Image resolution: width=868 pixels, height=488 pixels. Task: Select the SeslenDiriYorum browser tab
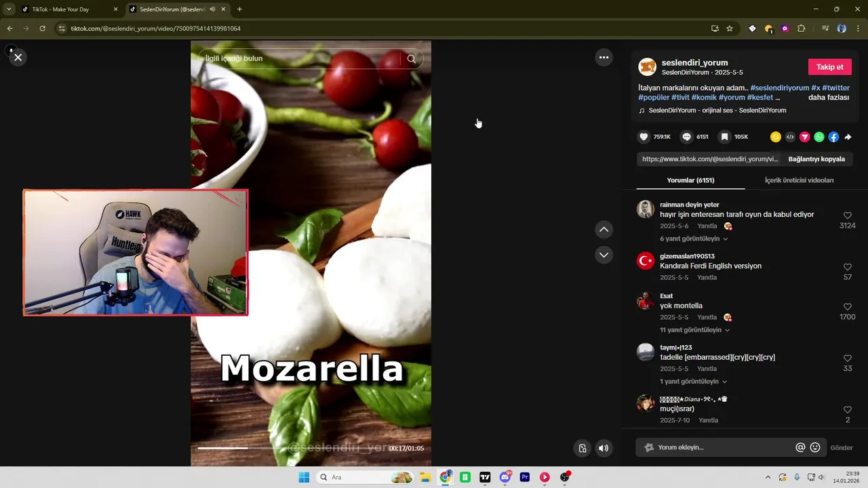coord(178,9)
